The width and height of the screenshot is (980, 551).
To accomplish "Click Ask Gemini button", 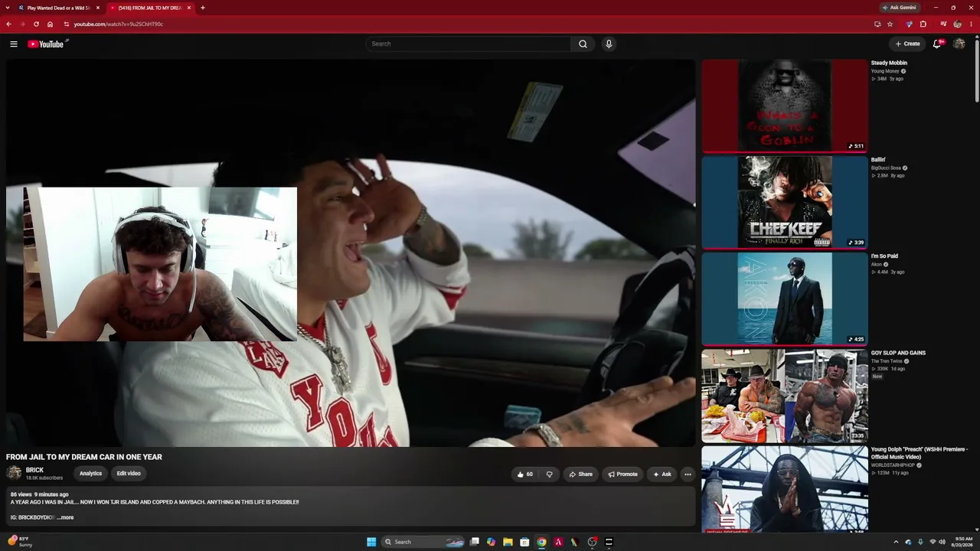I will click(x=900, y=8).
